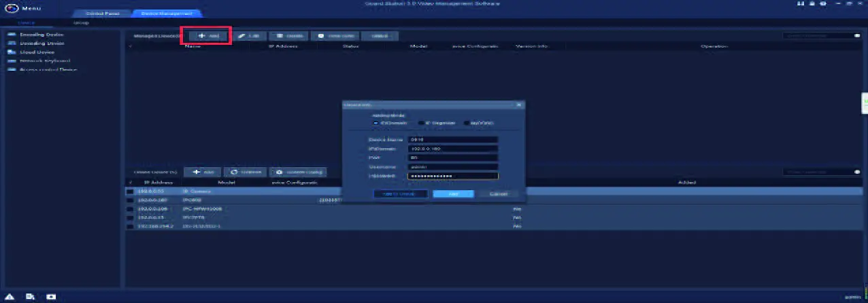Select the IP/Domain adding mode radio
Image resolution: width=868 pixels, height=303 pixels.
[375, 123]
